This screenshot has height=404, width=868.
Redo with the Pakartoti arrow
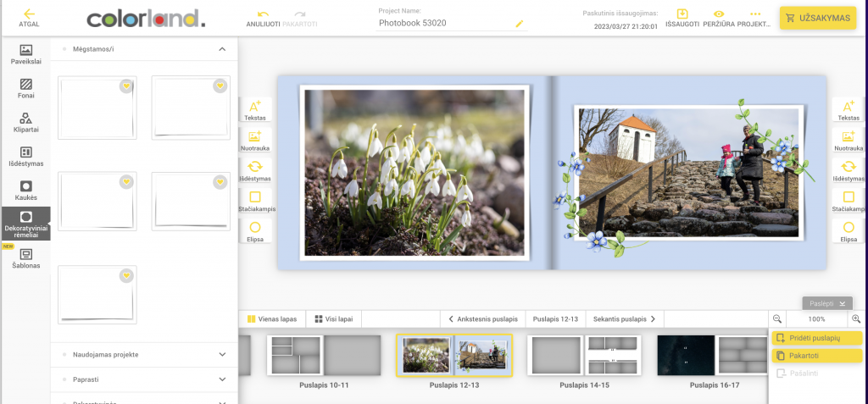click(x=299, y=19)
